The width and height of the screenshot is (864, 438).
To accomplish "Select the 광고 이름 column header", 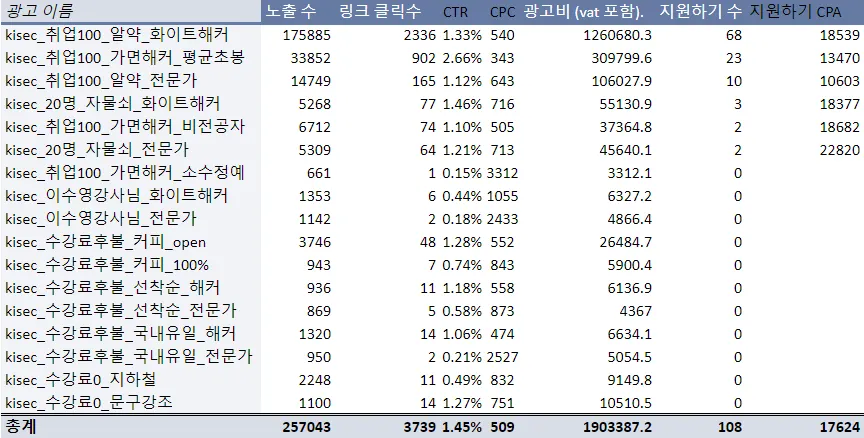I will [39, 11].
